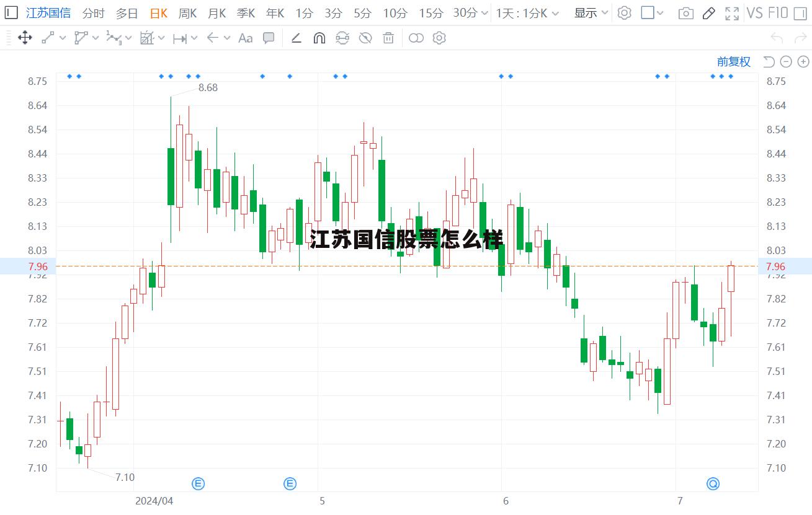Reset chart zoom with rotate icon
812x515 pixels.
coord(769,61)
